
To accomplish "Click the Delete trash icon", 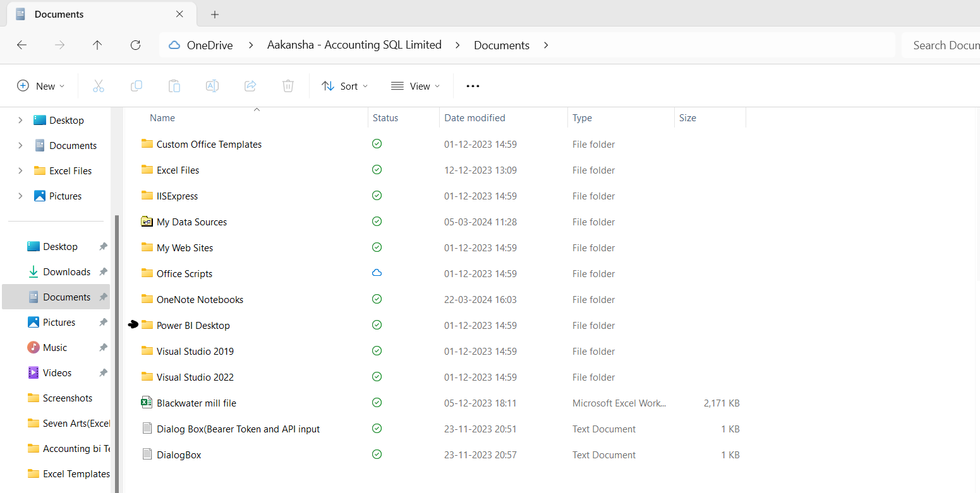I will click(288, 86).
